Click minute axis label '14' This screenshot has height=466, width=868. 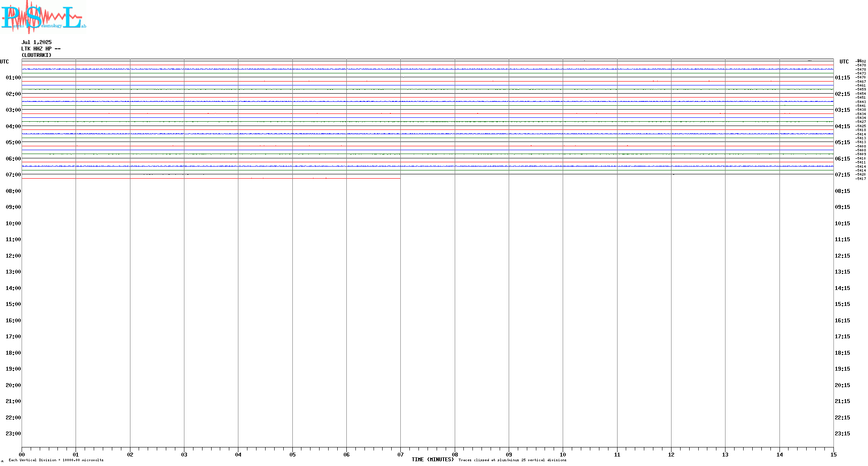click(x=779, y=455)
